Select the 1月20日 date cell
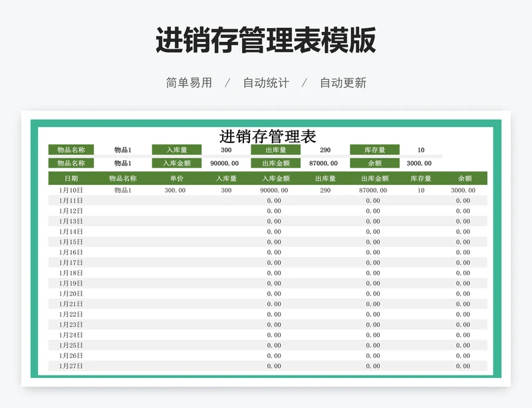The width and height of the screenshot is (532, 408). click(71, 294)
